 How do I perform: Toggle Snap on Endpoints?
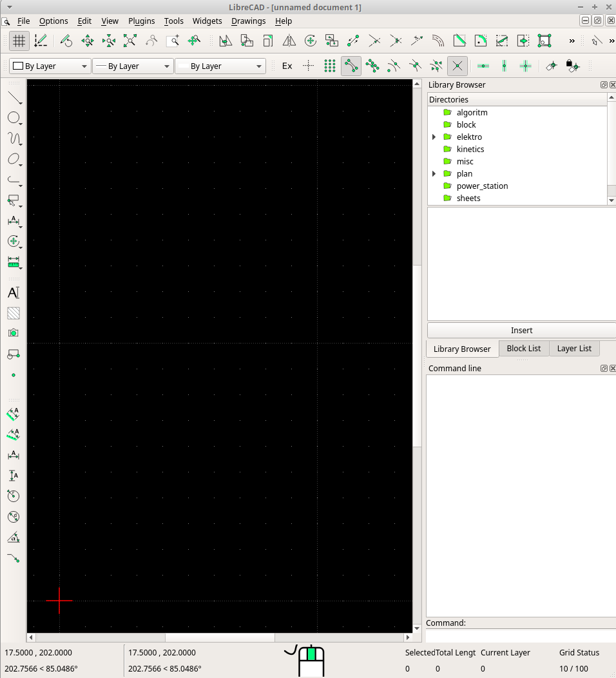tap(351, 66)
